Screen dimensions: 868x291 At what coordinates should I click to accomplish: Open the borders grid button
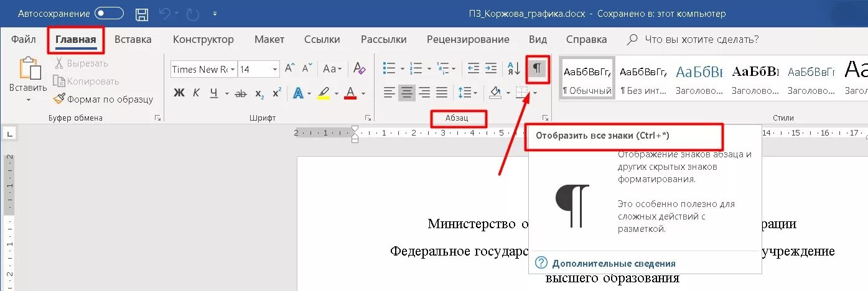pyautogui.click(x=521, y=93)
